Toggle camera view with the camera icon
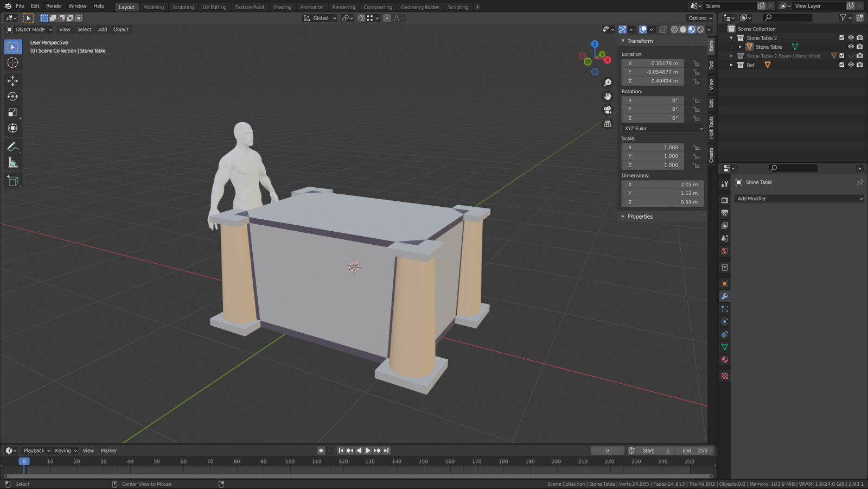Viewport: 868px width, 489px height. click(x=608, y=110)
